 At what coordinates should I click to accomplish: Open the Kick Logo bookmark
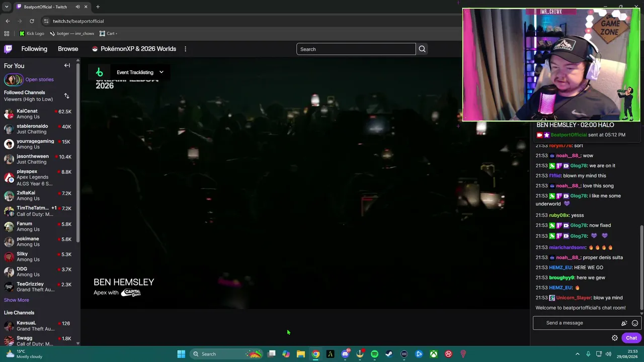pos(32,34)
